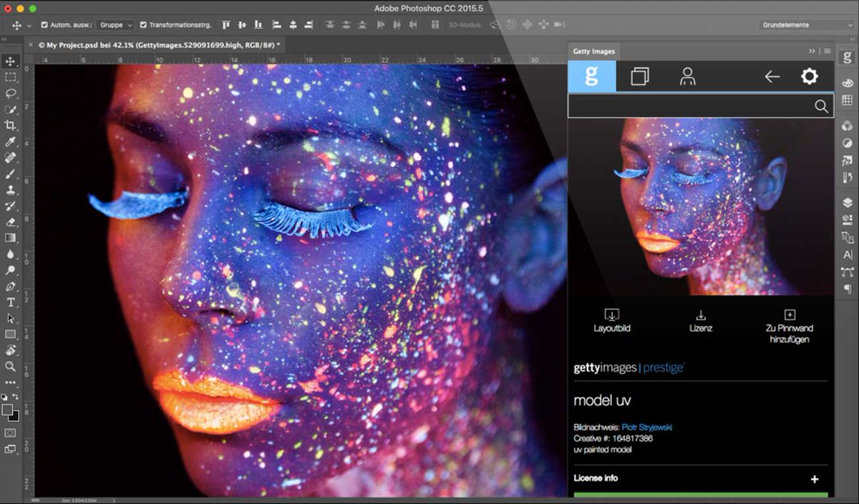Click the foreground color swatch
The height and width of the screenshot is (504, 859).
(x=7, y=409)
